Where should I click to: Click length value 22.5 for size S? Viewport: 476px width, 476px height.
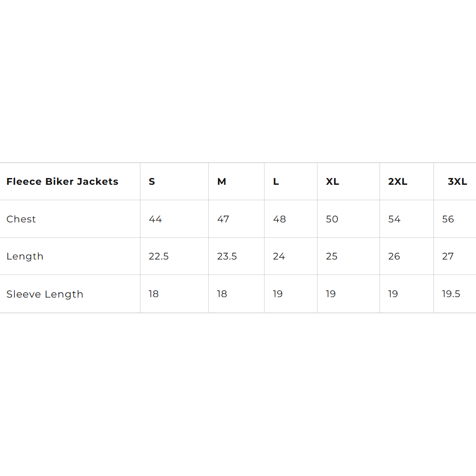[x=159, y=256]
